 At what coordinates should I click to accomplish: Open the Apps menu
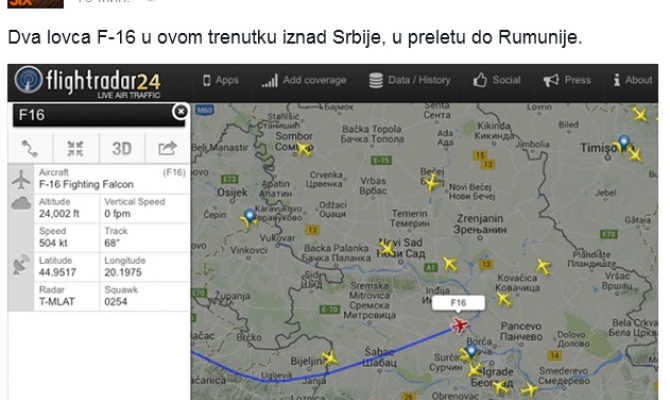coord(220,80)
